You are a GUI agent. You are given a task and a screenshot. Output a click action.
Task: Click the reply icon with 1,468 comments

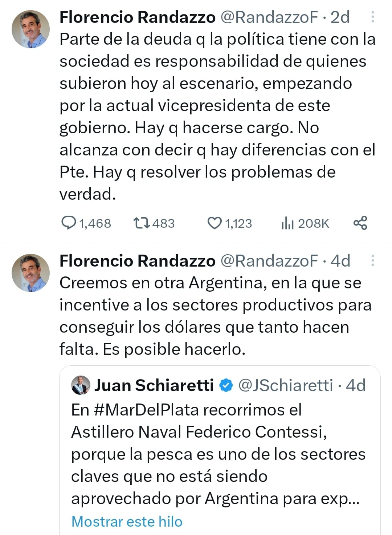coord(69,223)
